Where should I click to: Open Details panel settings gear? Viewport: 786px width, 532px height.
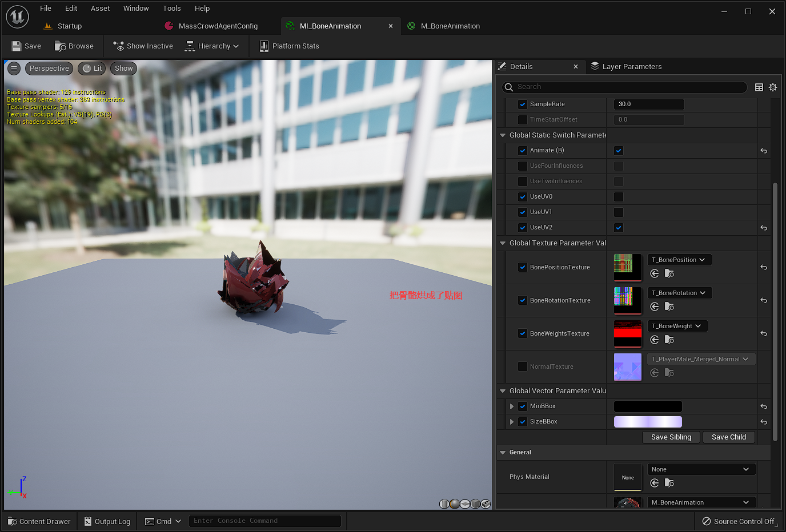[x=773, y=87]
